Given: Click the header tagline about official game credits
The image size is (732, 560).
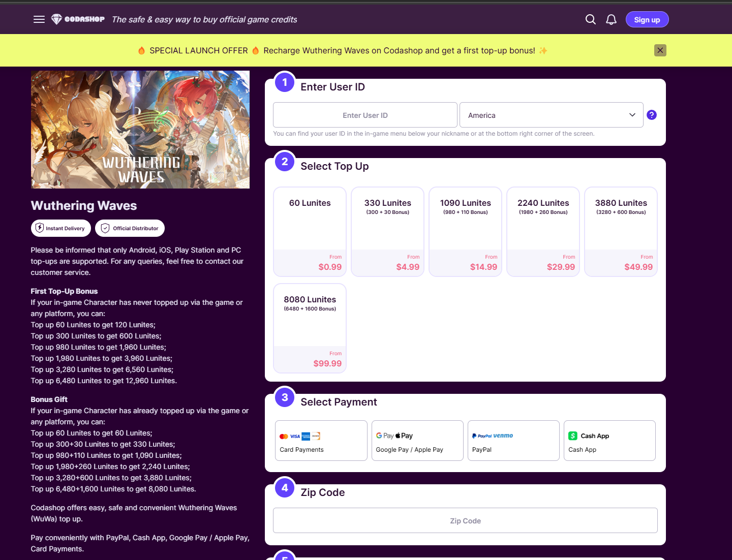Looking at the screenshot, I should point(204,19).
